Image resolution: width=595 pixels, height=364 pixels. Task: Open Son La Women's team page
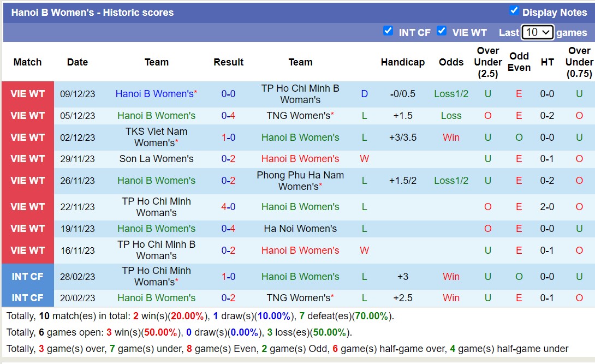click(156, 159)
